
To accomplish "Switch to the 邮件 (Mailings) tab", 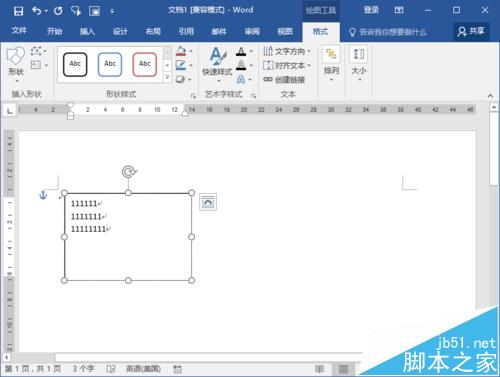I will [x=219, y=31].
